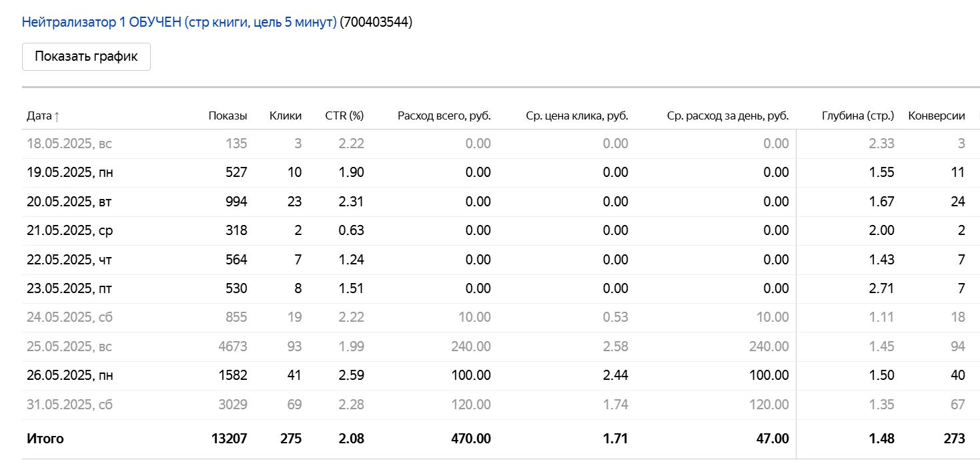Sort table by Показы column
The width and height of the screenshot is (980, 470).
click(x=227, y=115)
